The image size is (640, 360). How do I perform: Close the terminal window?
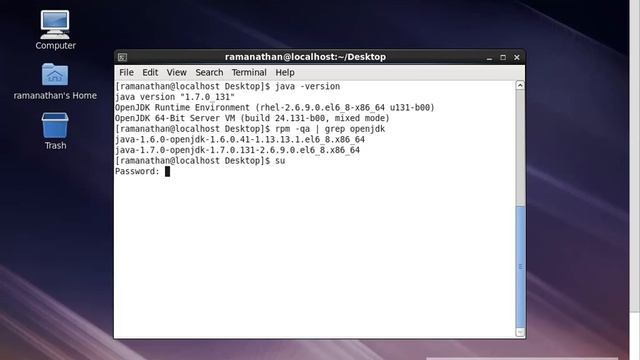pos(517,58)
